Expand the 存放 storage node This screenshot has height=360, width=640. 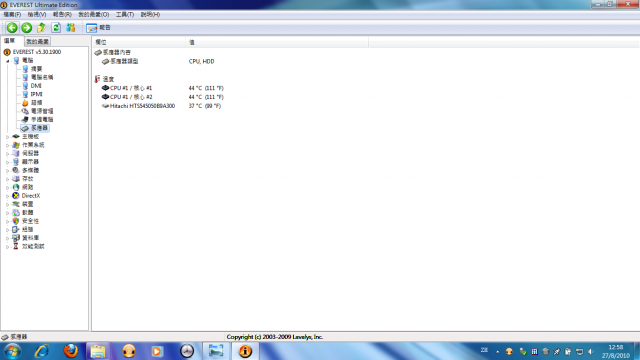click(7, 180)
